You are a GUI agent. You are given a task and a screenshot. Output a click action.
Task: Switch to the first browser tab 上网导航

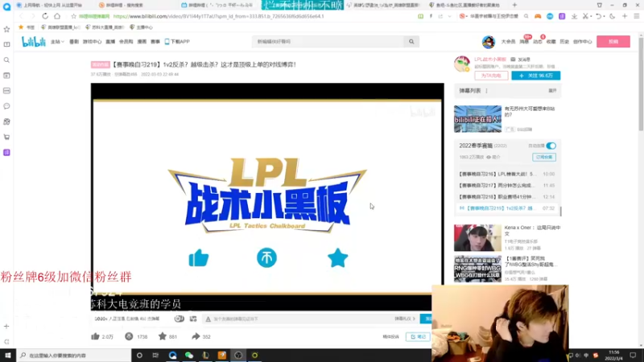tap(52, 5)
